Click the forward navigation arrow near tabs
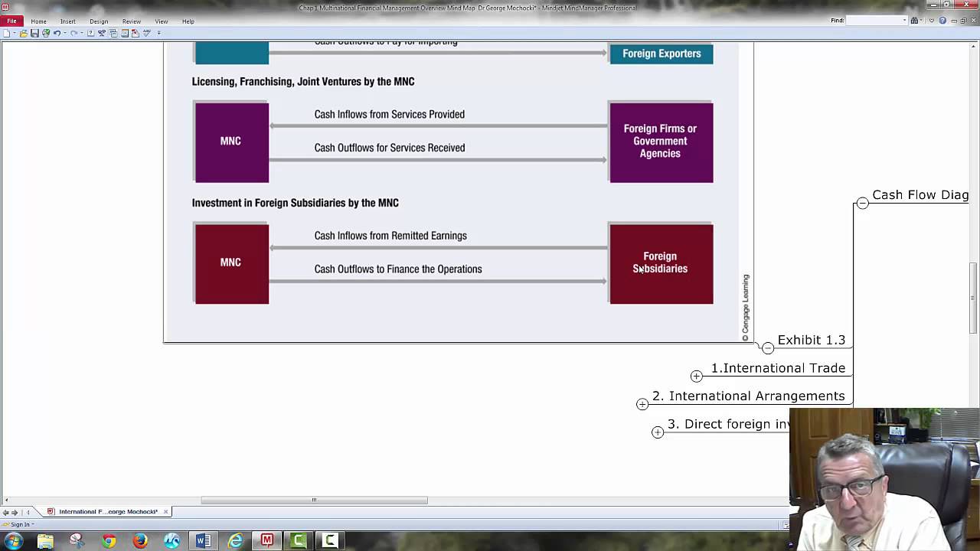The image size is (980, 551). pos(15,512)
